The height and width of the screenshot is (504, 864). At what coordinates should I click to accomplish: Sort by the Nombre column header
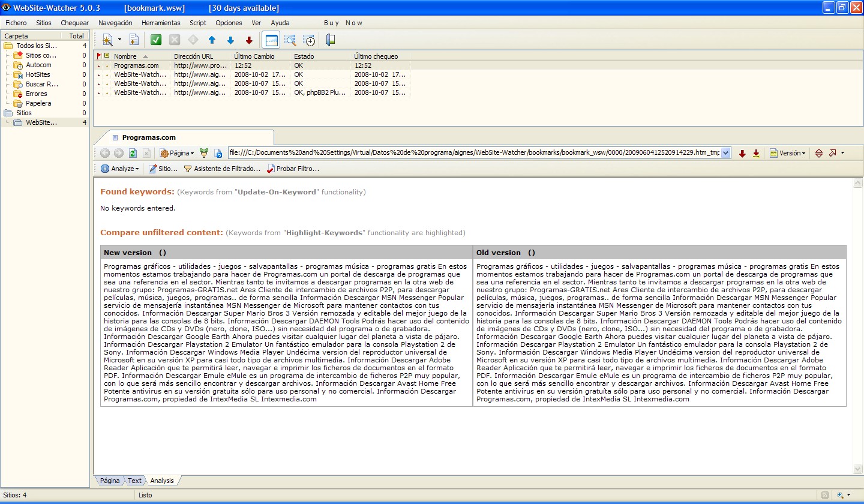(140, 56)
